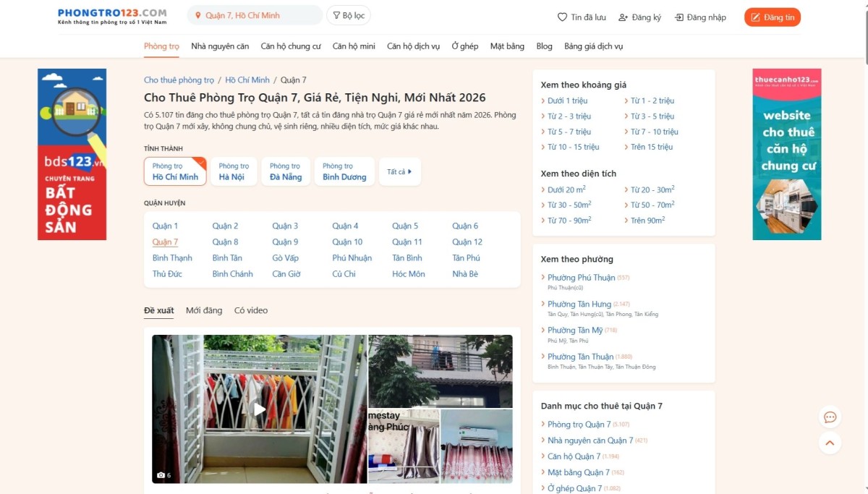Open Căn hộ Quận 7 category
Screen dimensions: 868x494
coord(574,456)
